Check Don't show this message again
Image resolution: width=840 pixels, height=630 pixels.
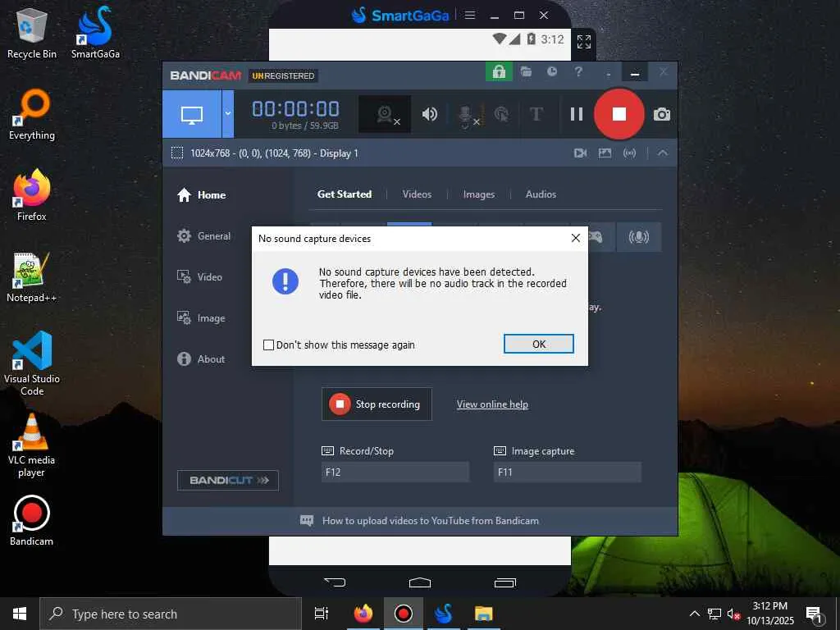tap(268, 345)
